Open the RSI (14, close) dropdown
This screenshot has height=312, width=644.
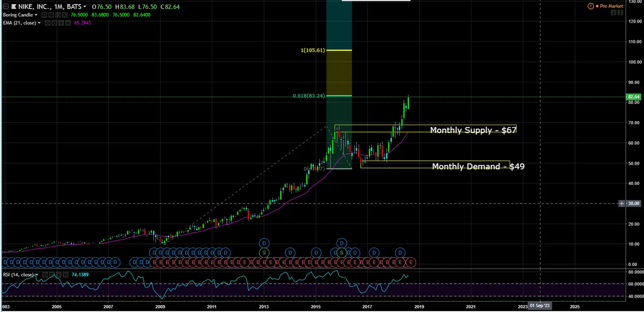(36, 275)
